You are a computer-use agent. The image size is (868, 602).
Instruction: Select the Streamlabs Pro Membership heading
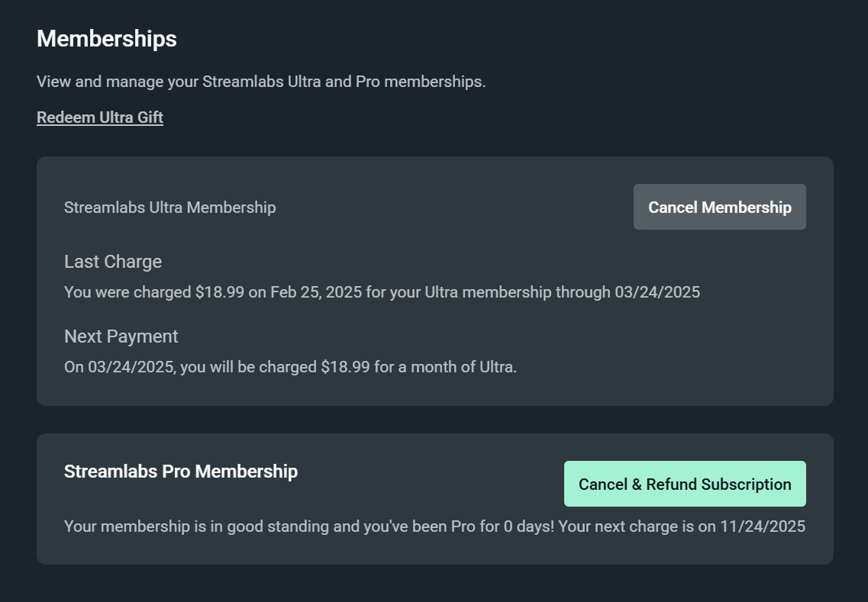click(x=180, y=472)
